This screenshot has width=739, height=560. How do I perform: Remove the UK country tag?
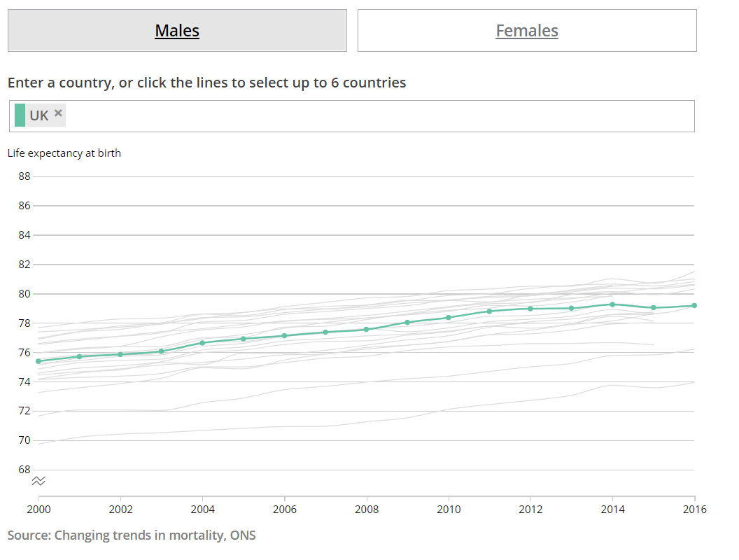[59, 113]
